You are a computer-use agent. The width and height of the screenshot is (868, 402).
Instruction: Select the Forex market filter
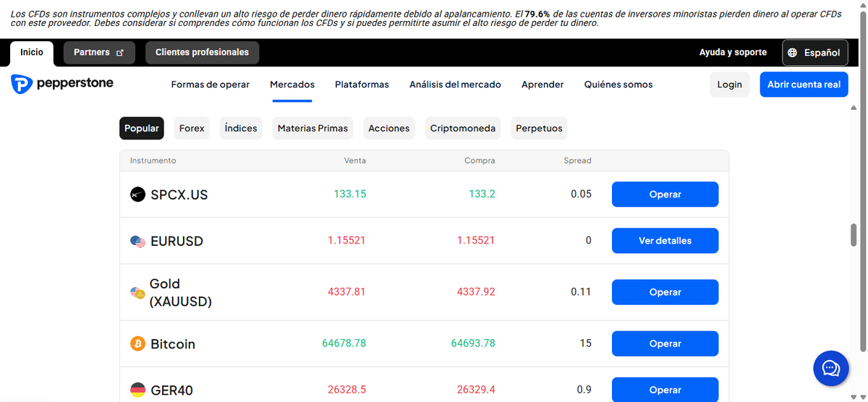pyautogui.click(x=192, y=128)
